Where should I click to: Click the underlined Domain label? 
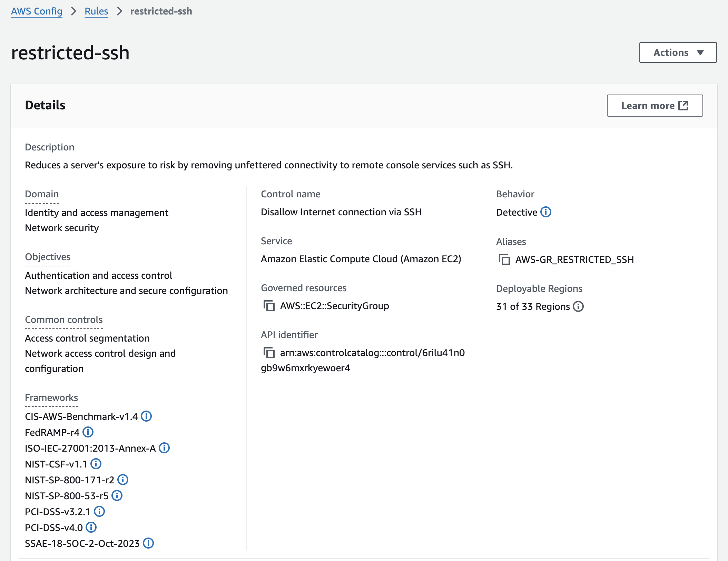click(42, 194)
